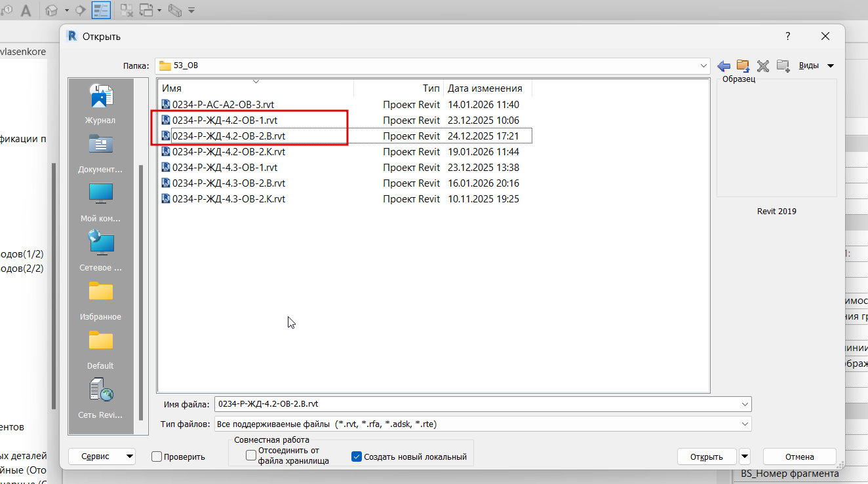Toggle the Thin Lines toolbar button
The image size is (868, 484).
100,10
